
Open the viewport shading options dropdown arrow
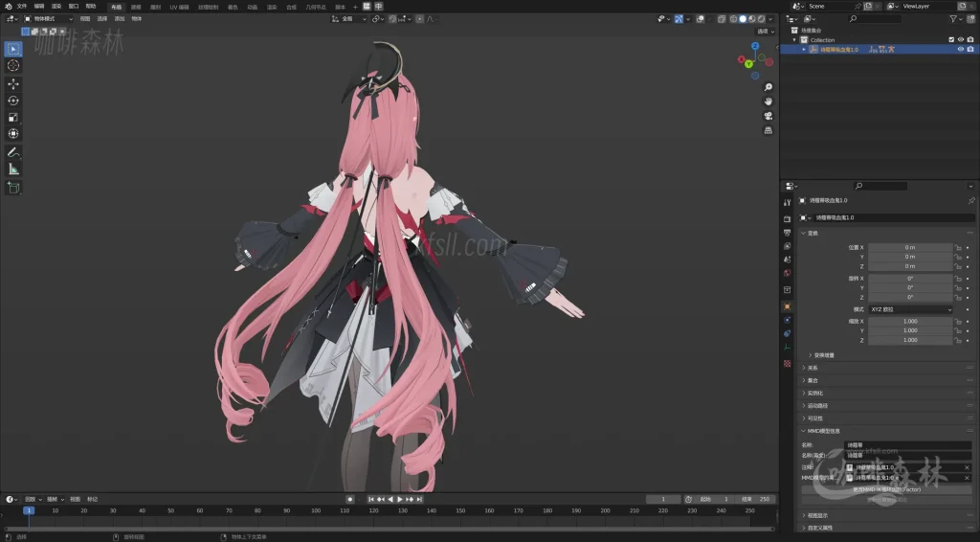coord(770,19)
